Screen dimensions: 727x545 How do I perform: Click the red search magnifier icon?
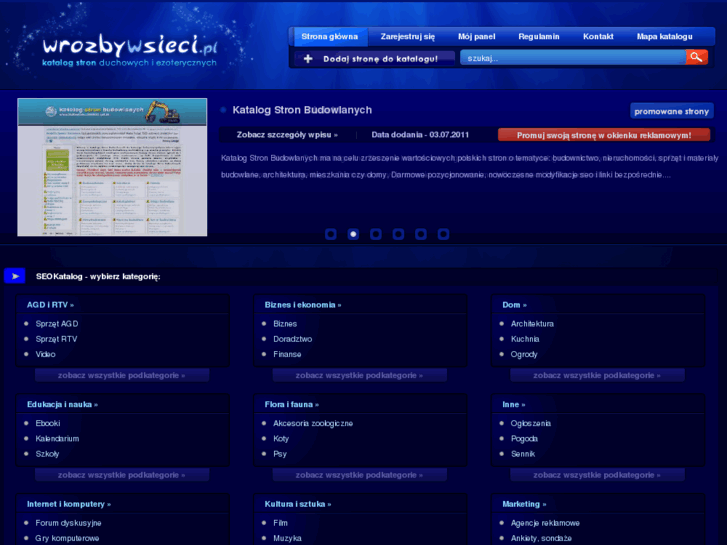[696, 57]
